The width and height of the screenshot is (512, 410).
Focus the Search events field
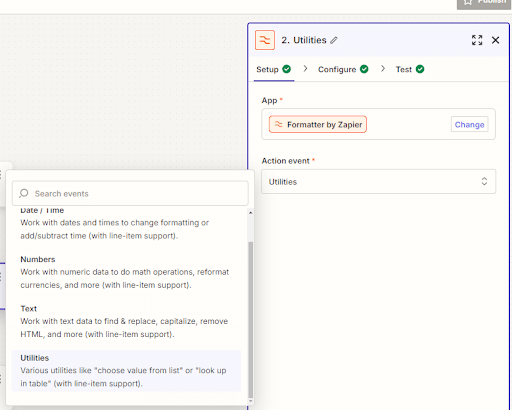pyautogui.click(x=130, y=193)
